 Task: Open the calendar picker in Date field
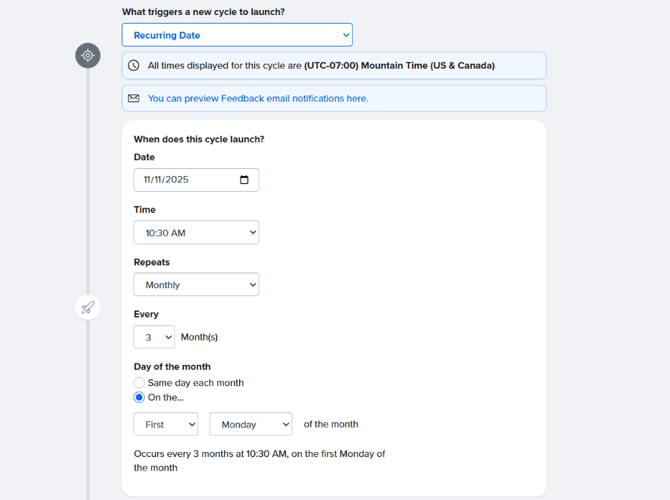coord(244,180)
